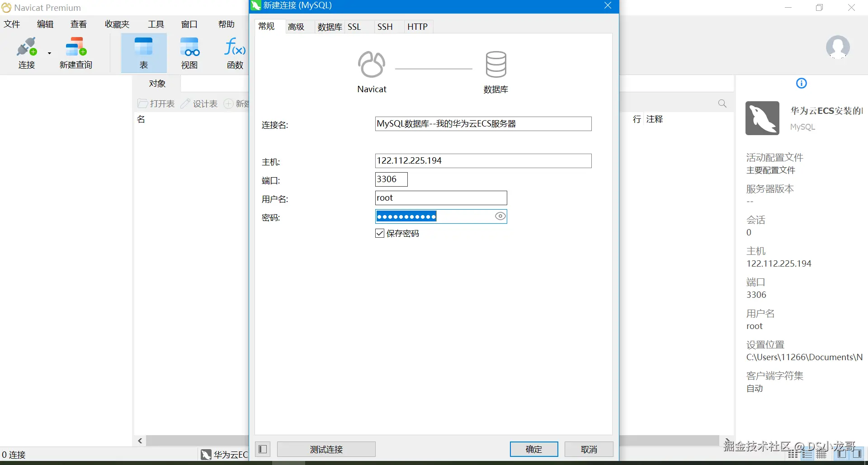This screenshot has height=465, width=868.
Task: Click the password input field
Action: click(441, 216)
